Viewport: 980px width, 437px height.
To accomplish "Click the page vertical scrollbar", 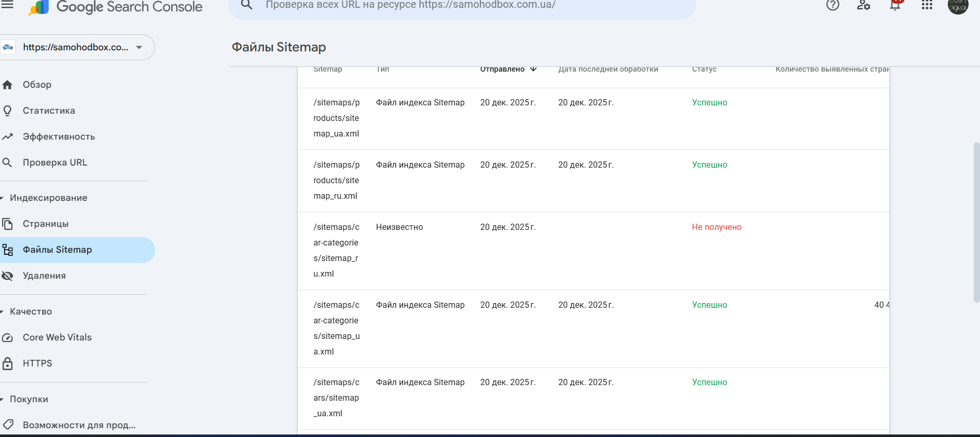I will coord(976,222).
